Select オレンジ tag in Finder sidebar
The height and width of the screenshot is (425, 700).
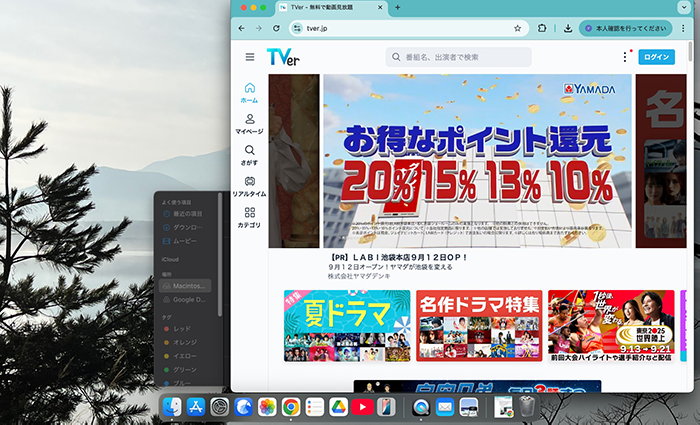coord(180,342)
